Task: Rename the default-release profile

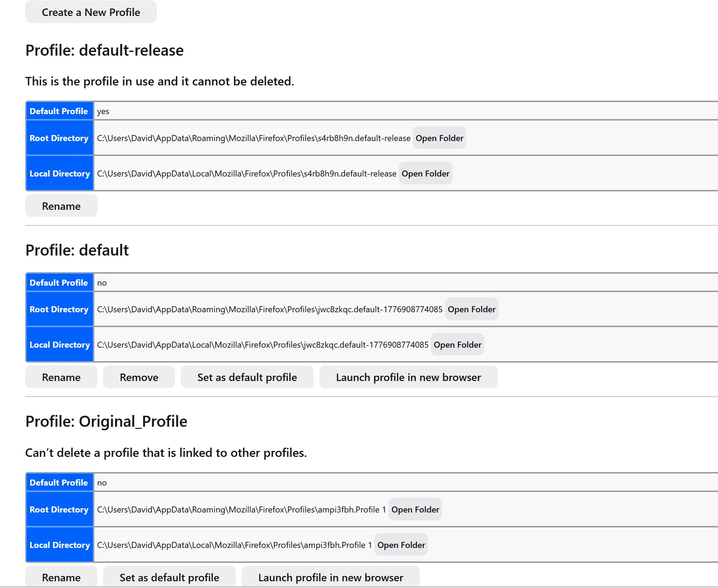Action: pyautogui.click(x=61, y=206)
